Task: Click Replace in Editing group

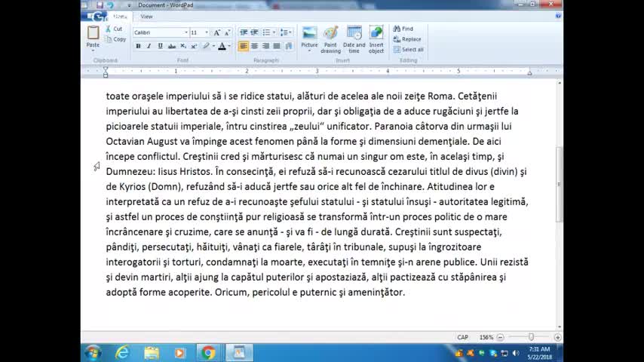Action: pos(407,39)
